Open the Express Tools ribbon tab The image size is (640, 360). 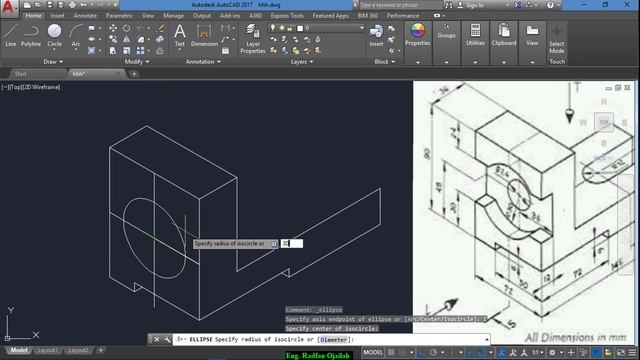point(287,16)
